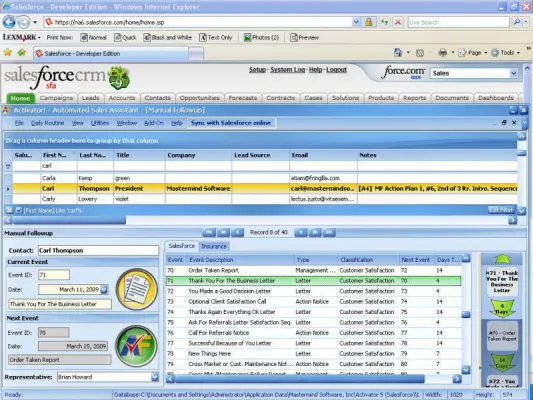Remove the grid filter with X icon

(9, 210)
